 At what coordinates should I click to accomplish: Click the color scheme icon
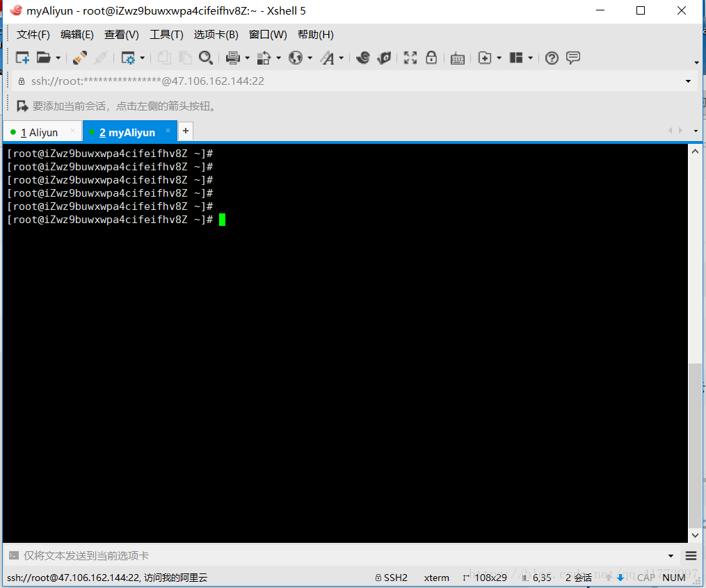click(264, 58)
